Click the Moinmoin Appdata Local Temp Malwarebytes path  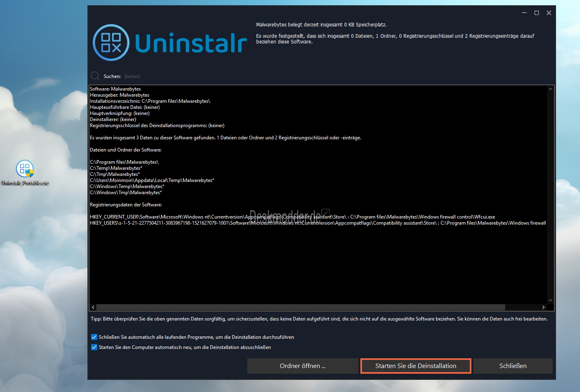pos(152,180)
